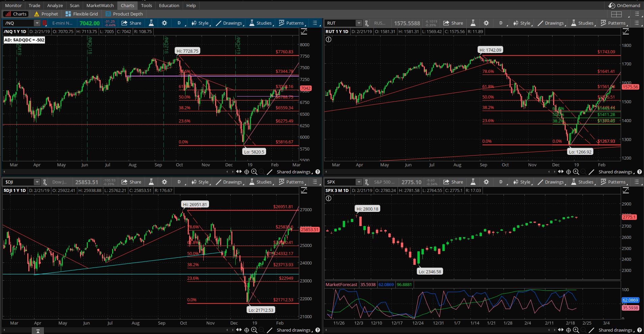The width and height of the screenshot is (644, 334).
Task: Open the D timeframe selector on SPX chart
Action: pyautogui.click(x=501, y=182)
